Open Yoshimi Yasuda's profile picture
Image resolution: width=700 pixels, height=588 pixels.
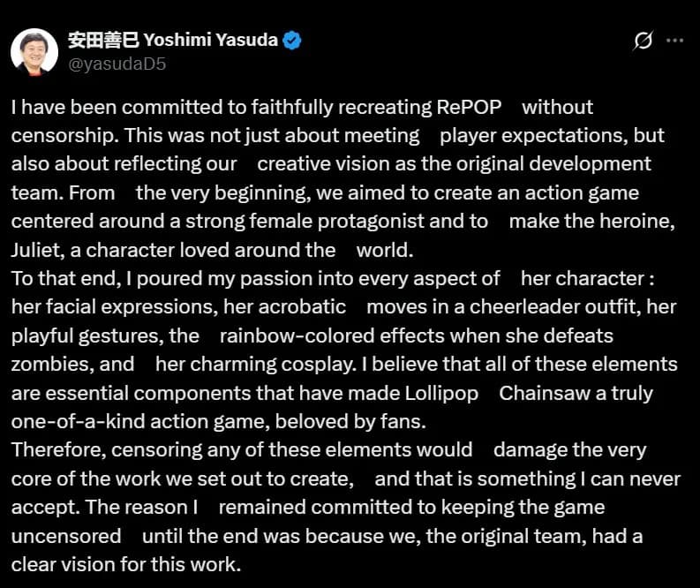[34, 52]
